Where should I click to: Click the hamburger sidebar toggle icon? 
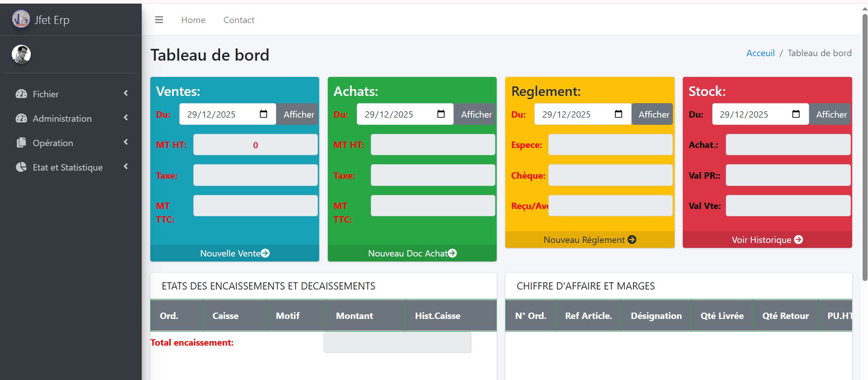tap(159, 20)
